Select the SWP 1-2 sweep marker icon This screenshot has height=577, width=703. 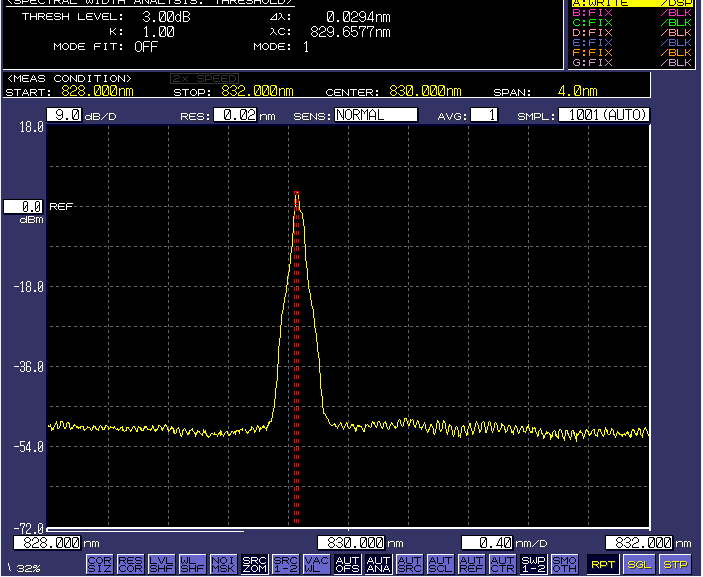pyautogui.click(x=533, y=564)
